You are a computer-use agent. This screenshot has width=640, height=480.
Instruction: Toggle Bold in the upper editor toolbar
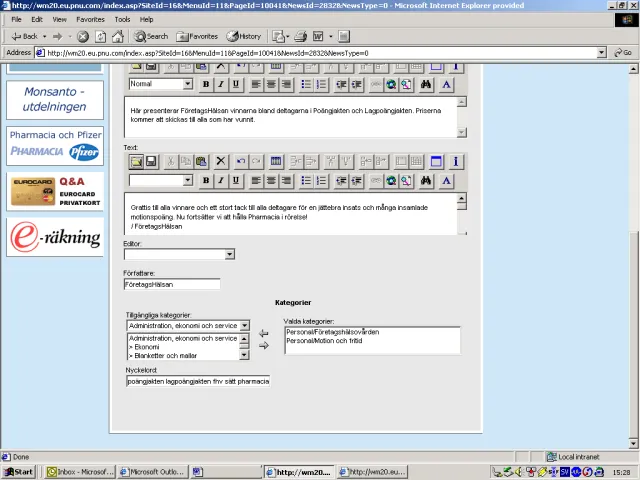[x=206, y=84]
